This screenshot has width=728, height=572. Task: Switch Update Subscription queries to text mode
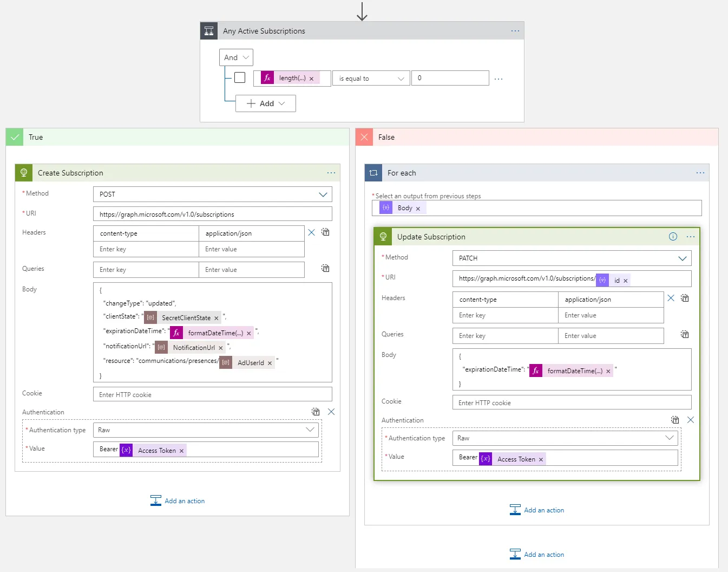[x=685, y=334]
